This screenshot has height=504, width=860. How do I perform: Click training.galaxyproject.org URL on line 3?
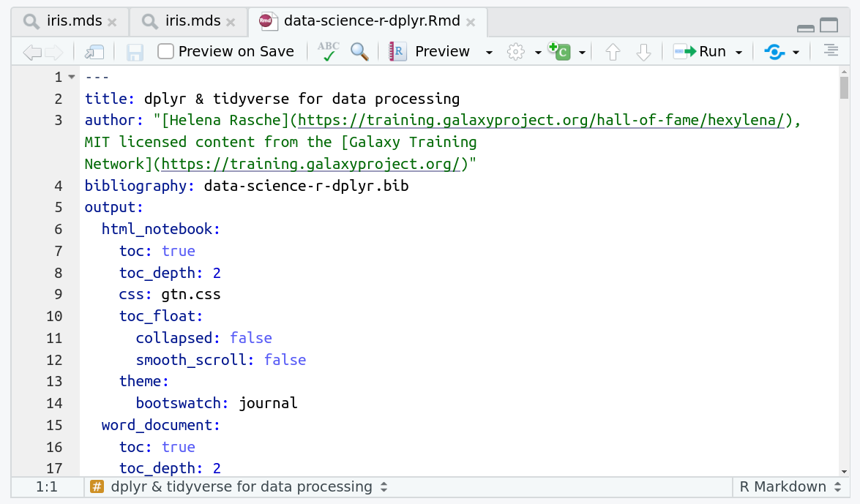click(x=310, y=164)
